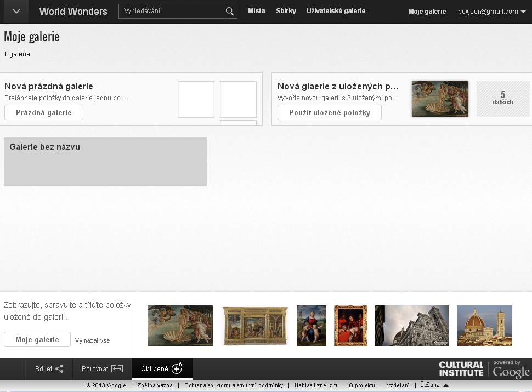Open the Místa menu item
Image resolution: width=532 pixels, height=392 pixels.
pyautogui.click(x=257, y=11)
